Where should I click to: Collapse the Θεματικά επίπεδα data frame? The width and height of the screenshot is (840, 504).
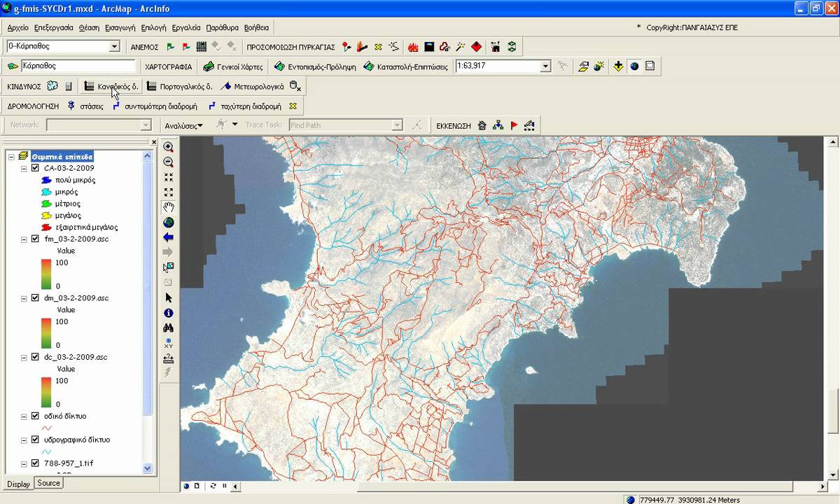[x=11, y=157]
